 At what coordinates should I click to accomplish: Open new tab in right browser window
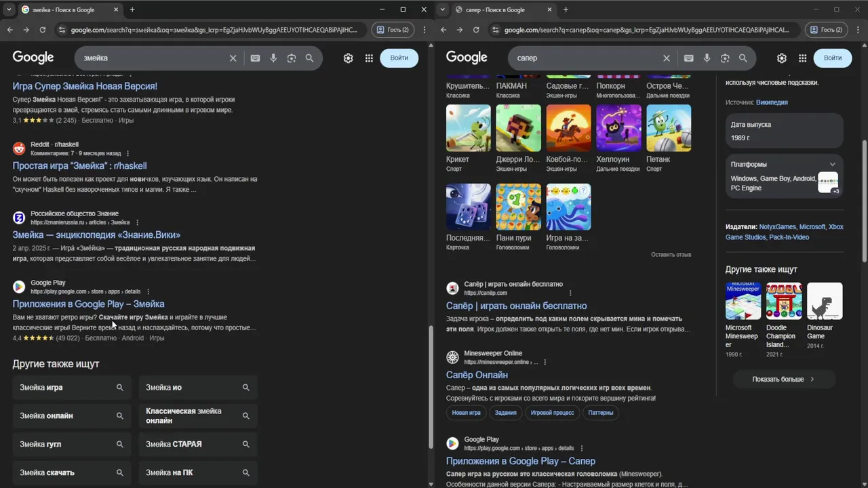click(x=566, y=9)
